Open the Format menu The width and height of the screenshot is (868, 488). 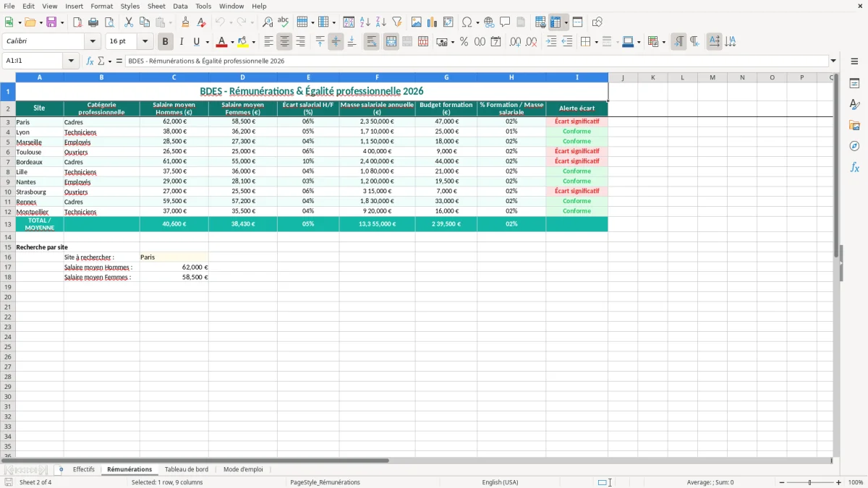click(x=101, y=6)
